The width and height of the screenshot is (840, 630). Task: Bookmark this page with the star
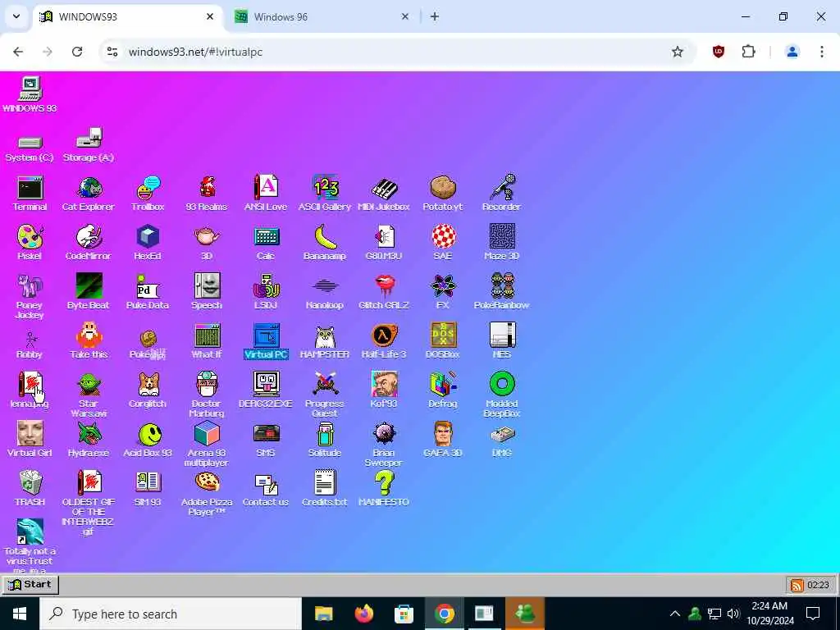677,52
